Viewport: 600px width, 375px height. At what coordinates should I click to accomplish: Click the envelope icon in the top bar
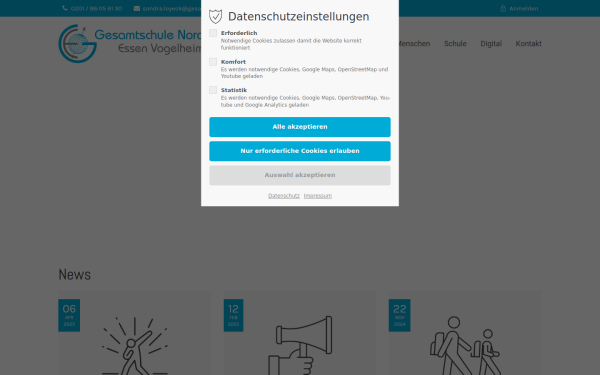pyautogui.click(x=137, y=8)
